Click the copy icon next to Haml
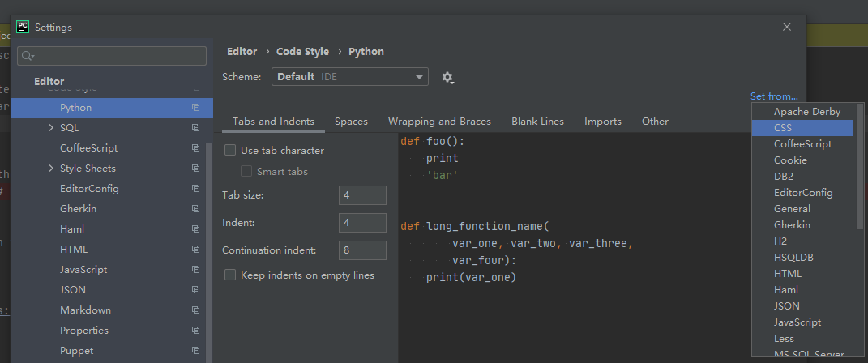Screen dimensions: 868x363 point(195,229)
